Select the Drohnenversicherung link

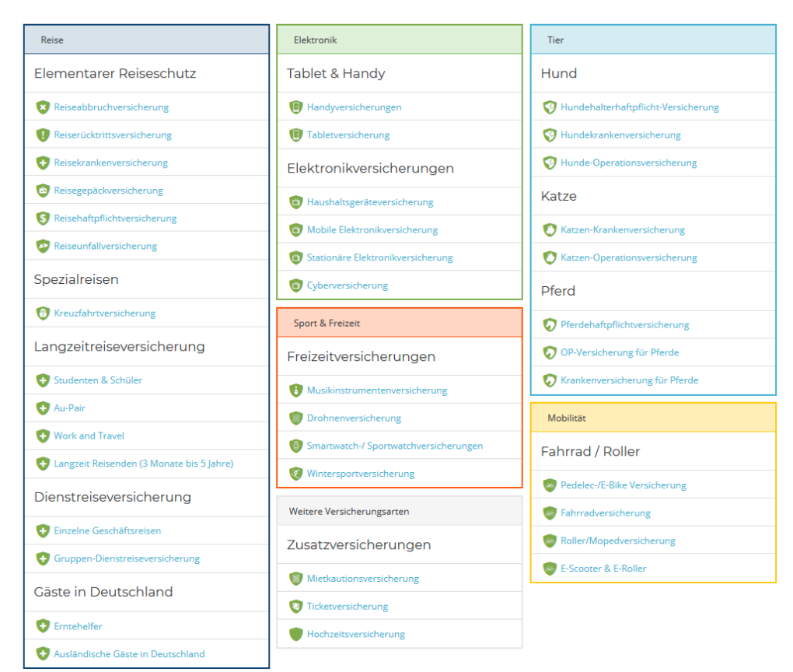point(354,418)
